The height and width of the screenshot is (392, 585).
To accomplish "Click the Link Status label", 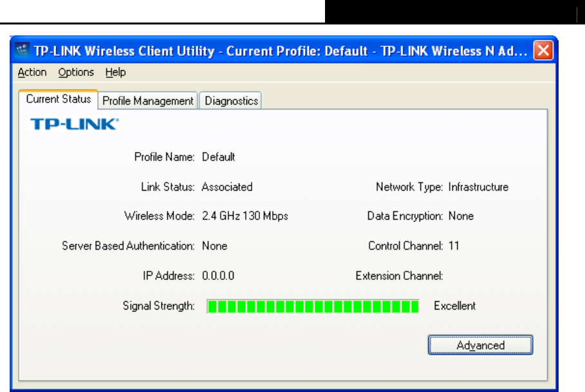I will 167,187.
